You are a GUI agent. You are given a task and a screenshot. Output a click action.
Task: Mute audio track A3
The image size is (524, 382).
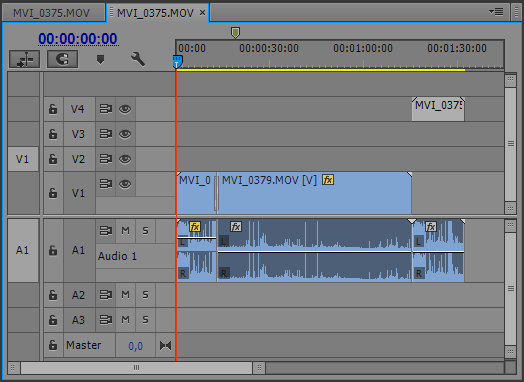point(125,320)
